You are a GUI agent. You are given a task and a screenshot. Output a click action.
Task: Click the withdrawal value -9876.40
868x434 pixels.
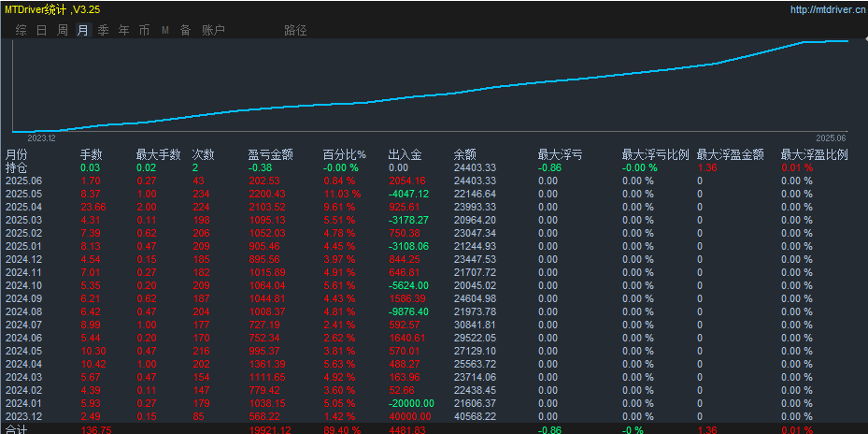click(x=408, y=312)
